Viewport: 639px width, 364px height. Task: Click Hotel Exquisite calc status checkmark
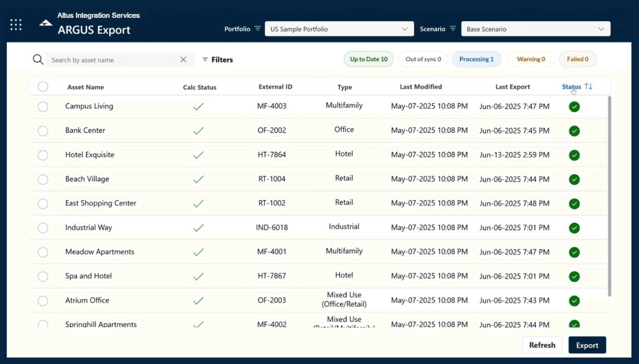[199, 155]
